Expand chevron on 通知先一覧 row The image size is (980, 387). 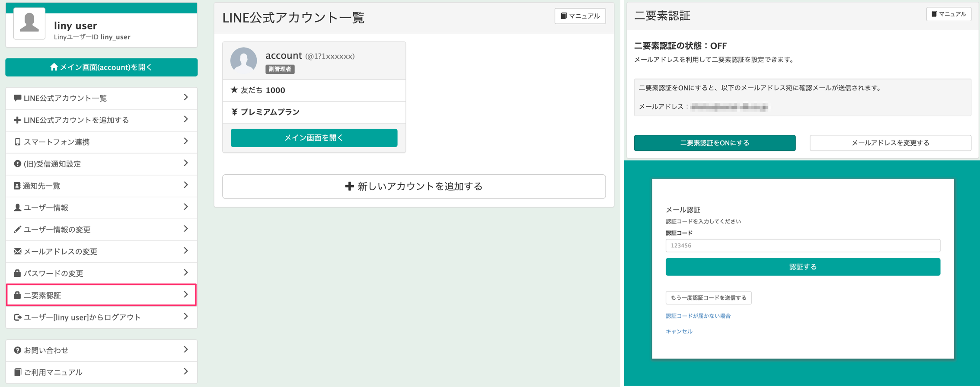186,185
